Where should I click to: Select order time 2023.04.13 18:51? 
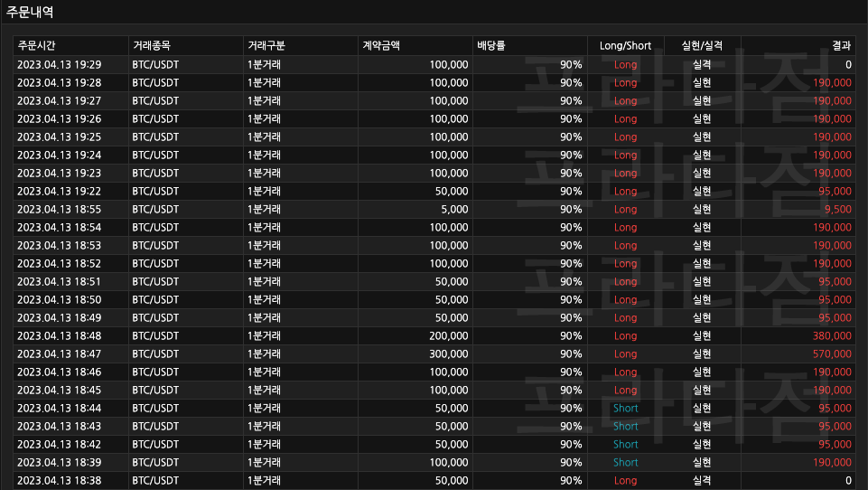pos(60,281)
